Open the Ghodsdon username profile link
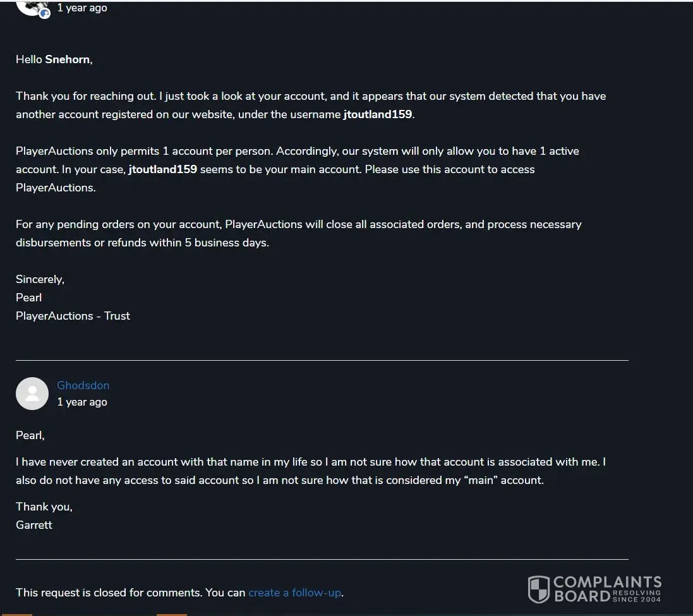Viewport: 693px width, 616px height. (83, 385)
